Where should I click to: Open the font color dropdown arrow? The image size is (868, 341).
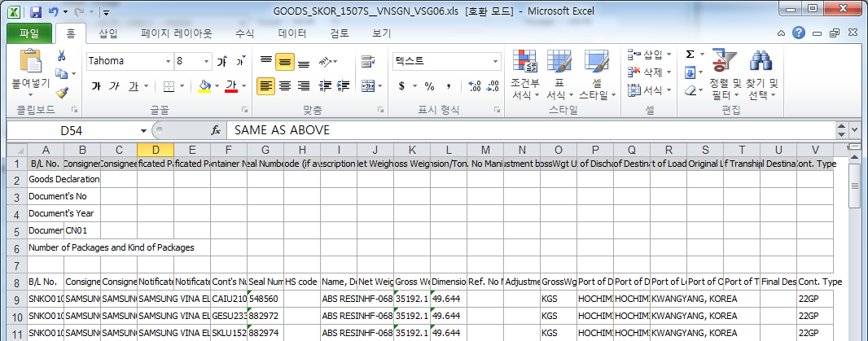pyautogui.click(x=243, y=86)
